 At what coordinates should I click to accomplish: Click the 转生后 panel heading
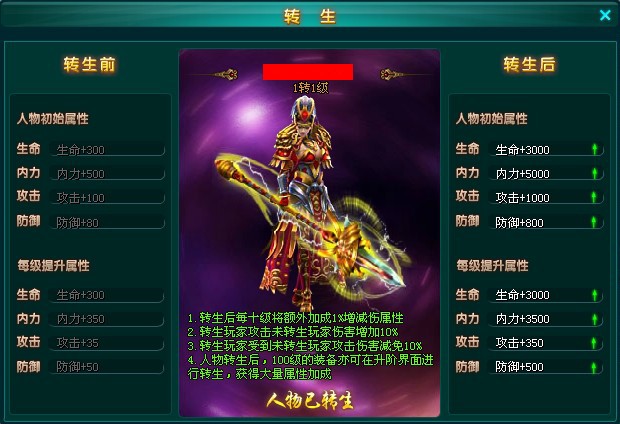[529, 64]
